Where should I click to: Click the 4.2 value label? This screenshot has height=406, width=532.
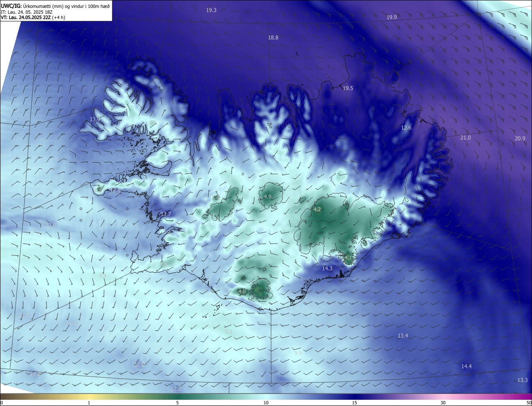(x=317, y=209)
